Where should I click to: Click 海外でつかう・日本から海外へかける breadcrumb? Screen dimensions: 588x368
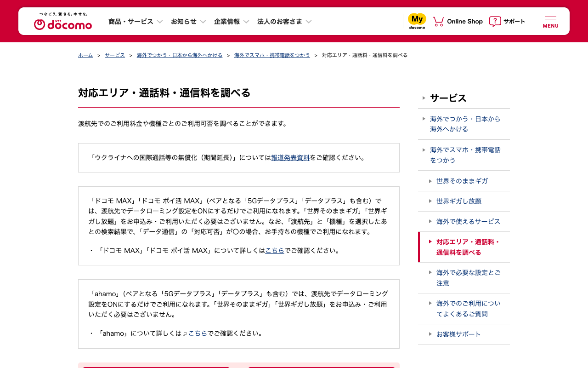coord(180,55)
